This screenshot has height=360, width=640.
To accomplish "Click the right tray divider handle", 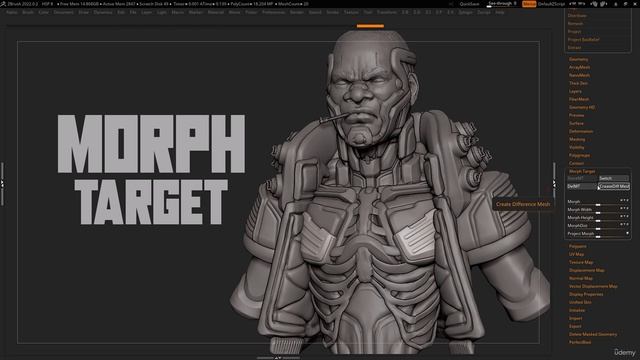I will (x=554, y=184).
